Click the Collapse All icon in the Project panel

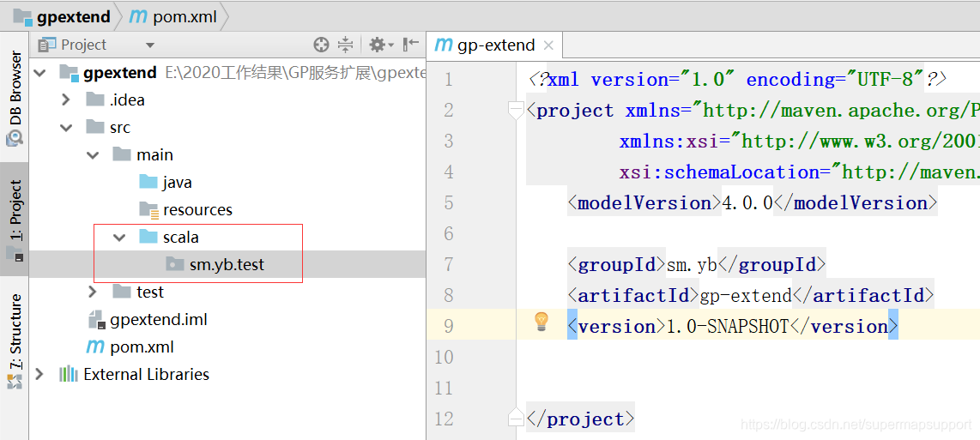[x=345, y=45]
